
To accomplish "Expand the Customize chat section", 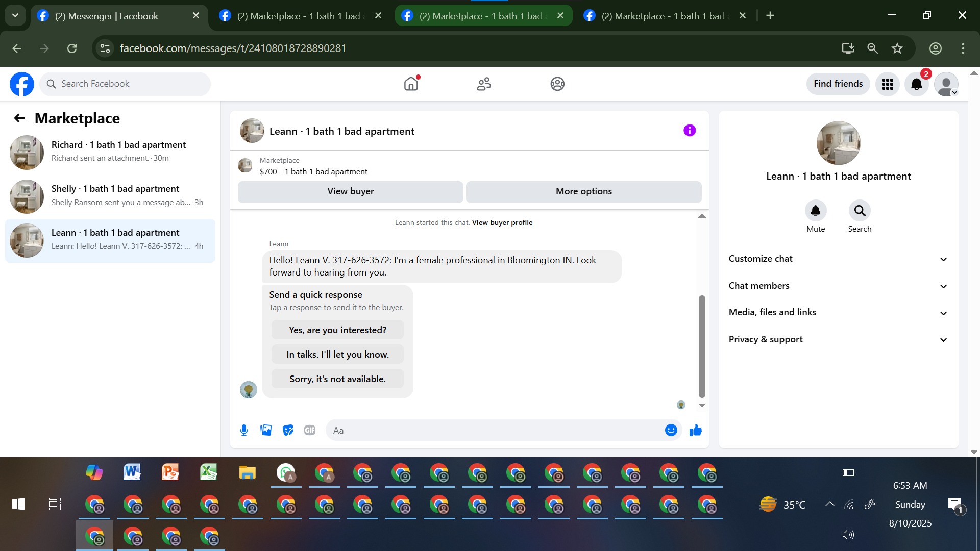I will coord(838,259).
